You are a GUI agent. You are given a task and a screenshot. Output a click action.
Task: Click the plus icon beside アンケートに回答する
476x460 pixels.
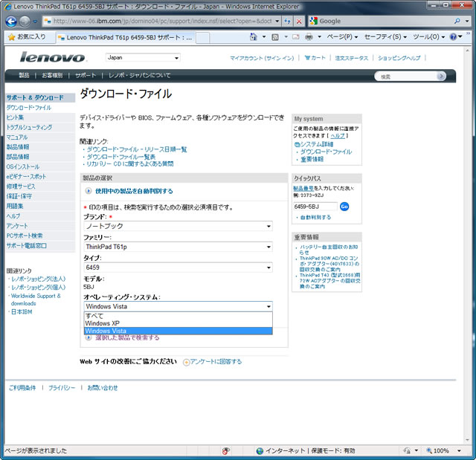point(186,362)
